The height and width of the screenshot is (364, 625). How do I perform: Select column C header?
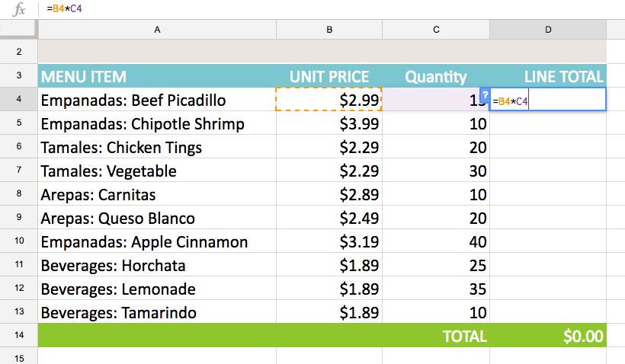click(x=436, y=30)
